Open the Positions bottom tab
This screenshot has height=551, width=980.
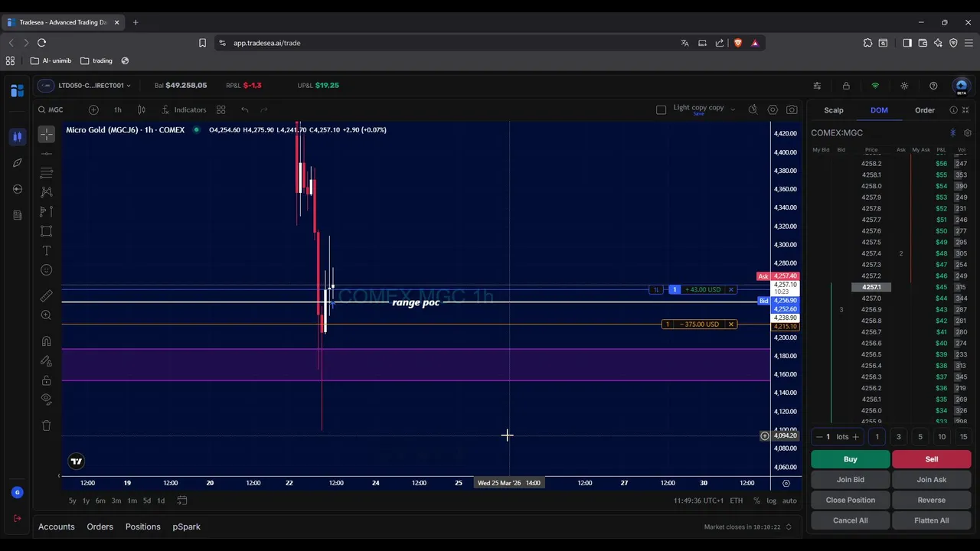pyautogui.click(x=143, y=527)
